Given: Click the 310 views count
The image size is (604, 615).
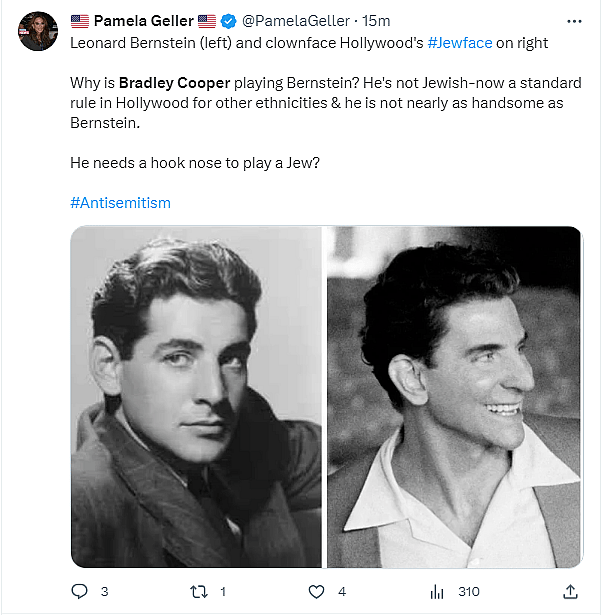Looking at the screenshot, I should pos(468,592).
